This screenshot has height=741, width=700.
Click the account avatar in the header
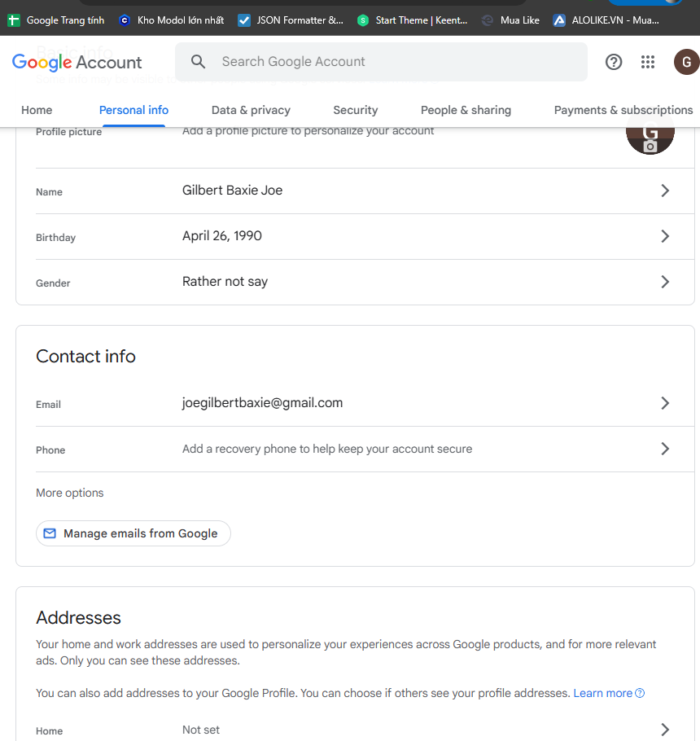[x=686, y=62]
